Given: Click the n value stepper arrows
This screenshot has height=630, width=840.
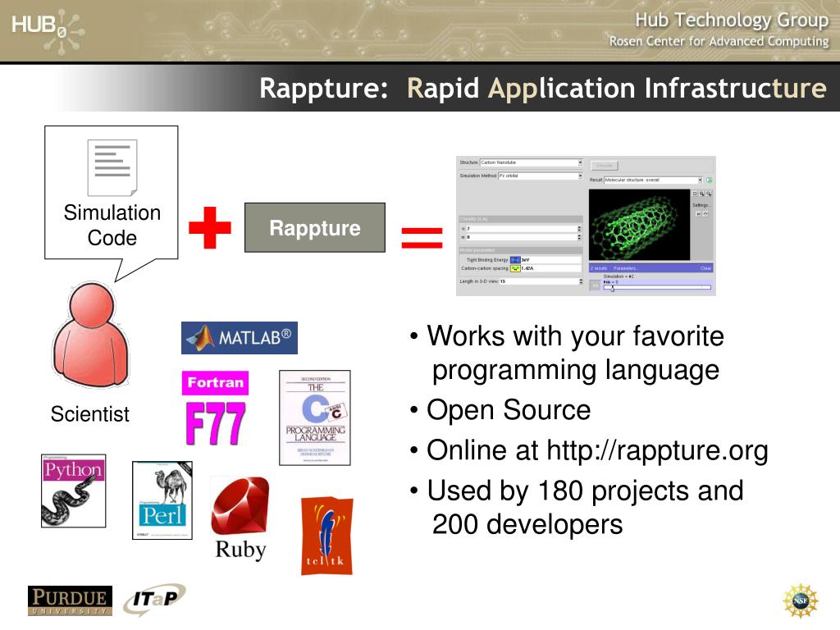Looking at the screenshot, I should point(579,229).
